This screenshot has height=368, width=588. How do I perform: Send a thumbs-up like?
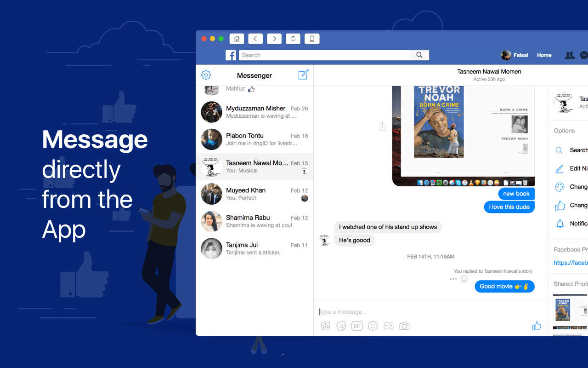[x=537, y=326]
